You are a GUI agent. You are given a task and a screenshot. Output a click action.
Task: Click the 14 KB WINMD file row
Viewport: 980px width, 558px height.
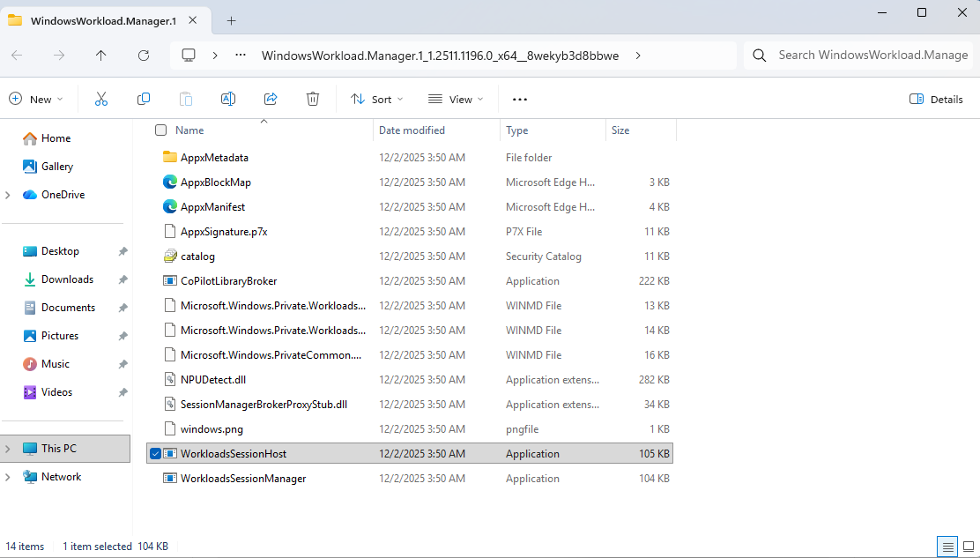click(x=410, y=330)
